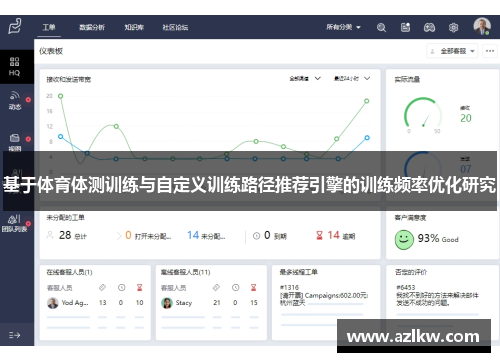Expand the 全部渠道 chart filter
This screenshot has height=362, width=500.
coord(305,79)
